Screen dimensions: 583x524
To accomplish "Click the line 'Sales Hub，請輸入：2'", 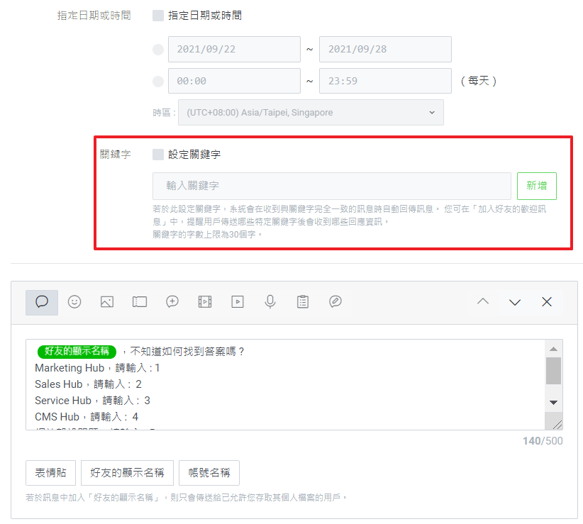I will pyautogui.click(x=88, y=384).
